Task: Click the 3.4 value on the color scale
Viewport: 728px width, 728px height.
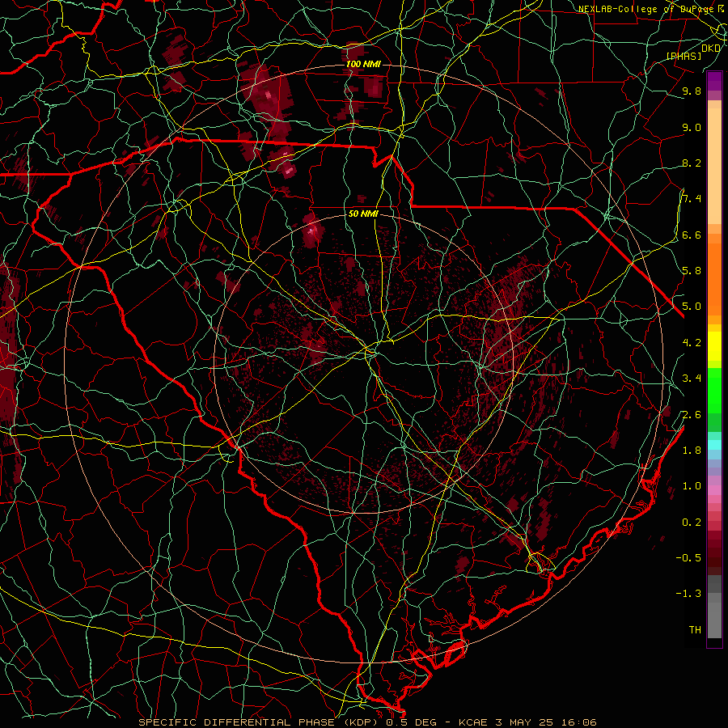Action: [x=692, y=378]
